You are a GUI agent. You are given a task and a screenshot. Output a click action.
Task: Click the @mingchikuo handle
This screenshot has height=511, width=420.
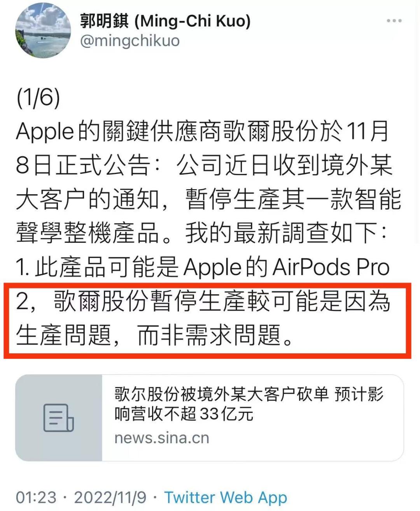[x=130, y=40]
